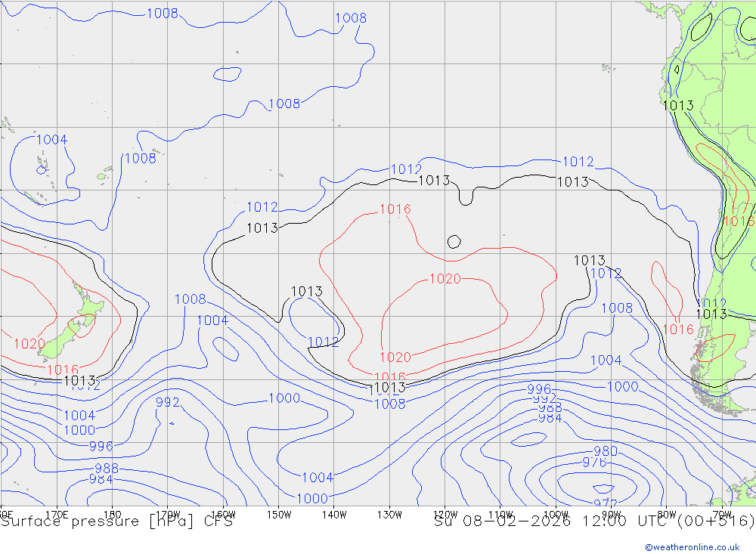
Task: Click the 70W longitude axis label
Action: pos(722,515)
